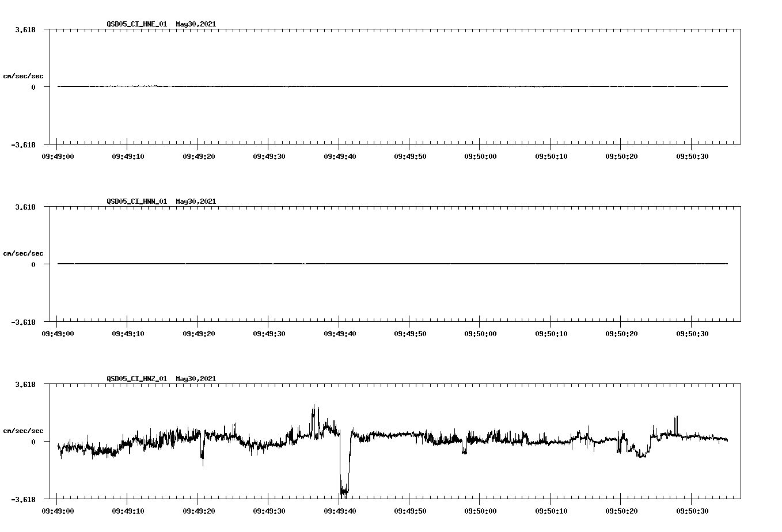The height and width of the screenshot is (532, 782).
Task: Click 09:49:50 label on HNE plot axis
Action: 410,156
